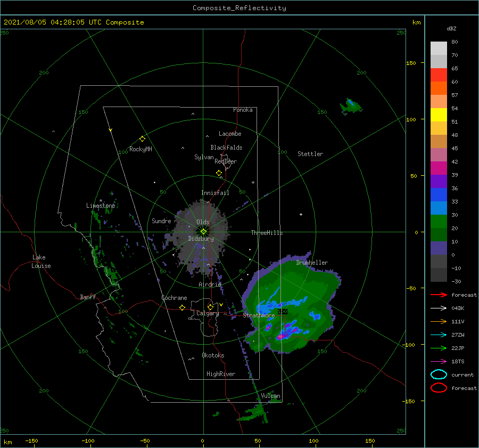Click the Composite_Reflectivity title text
This screenshot has height=448, width=479.
[x=239, y=8]
